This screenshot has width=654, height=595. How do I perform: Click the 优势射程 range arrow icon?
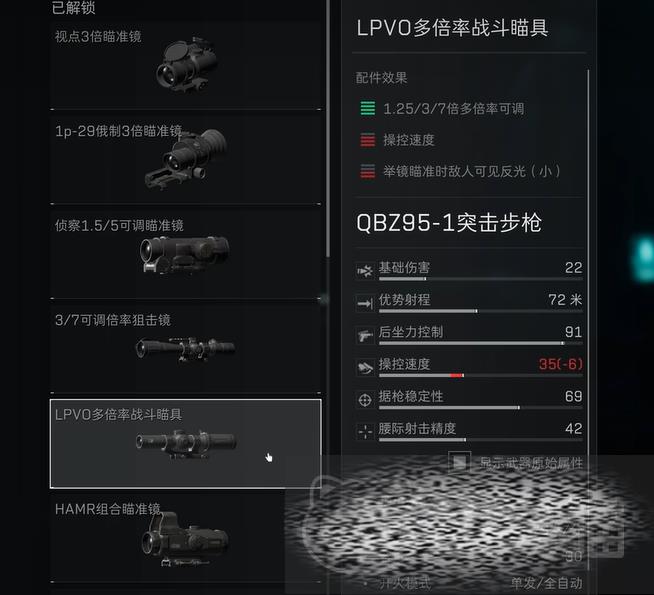(x=365, y=303)
